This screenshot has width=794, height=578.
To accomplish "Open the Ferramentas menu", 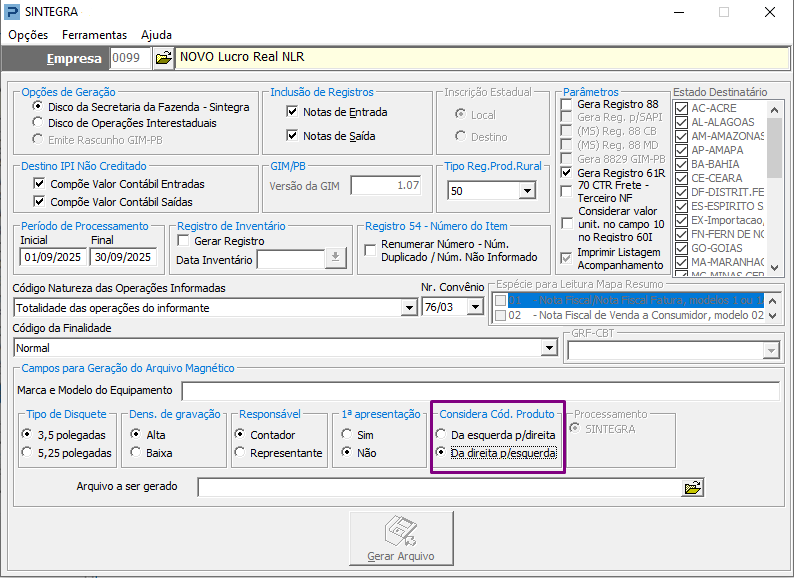I will point(94,34).
